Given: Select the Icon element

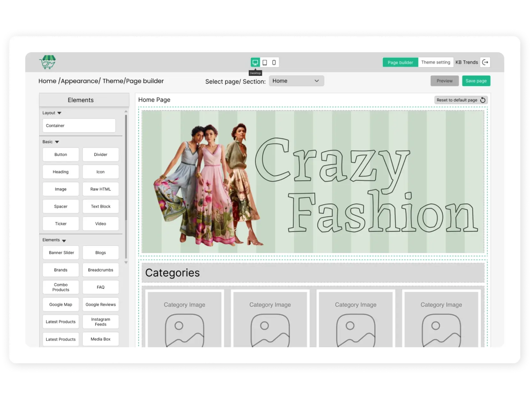Looking at the screenshot, I should click(x=101, y=172).
